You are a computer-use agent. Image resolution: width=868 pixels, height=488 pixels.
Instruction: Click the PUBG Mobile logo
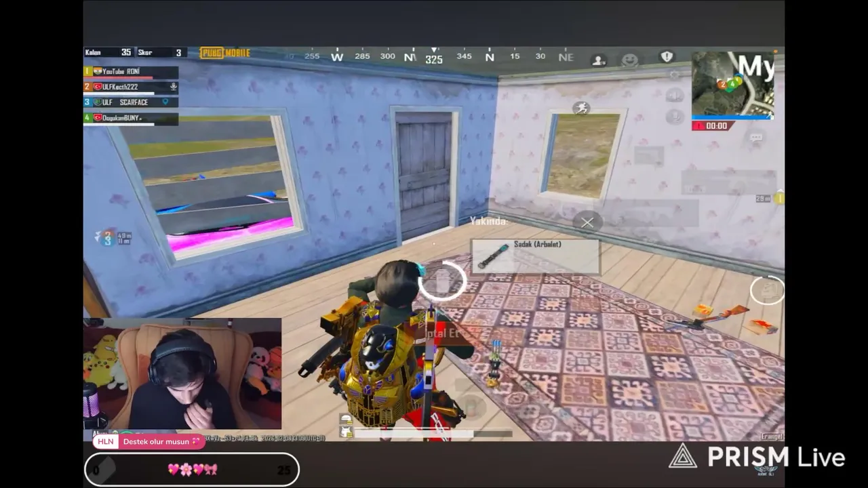click(x=225, y=53)
